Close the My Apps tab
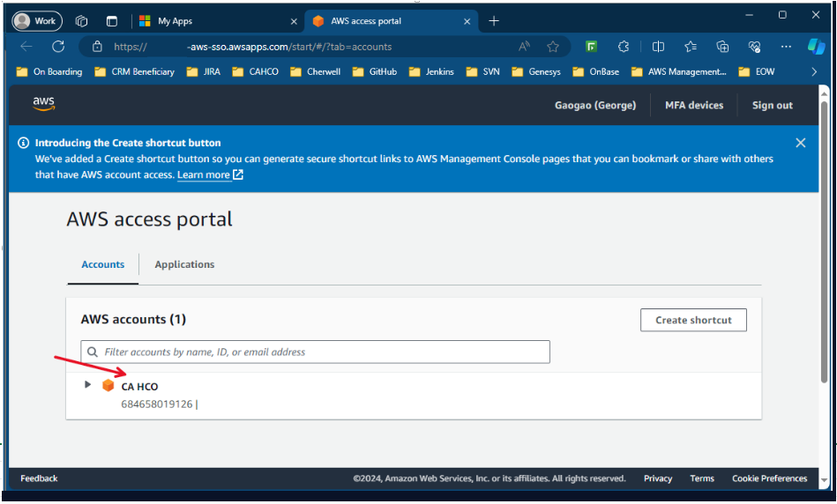 click(294, 21)
